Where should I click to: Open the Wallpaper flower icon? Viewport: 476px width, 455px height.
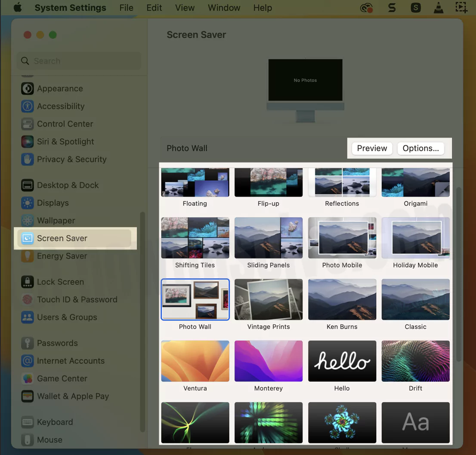tap(27, 221)
